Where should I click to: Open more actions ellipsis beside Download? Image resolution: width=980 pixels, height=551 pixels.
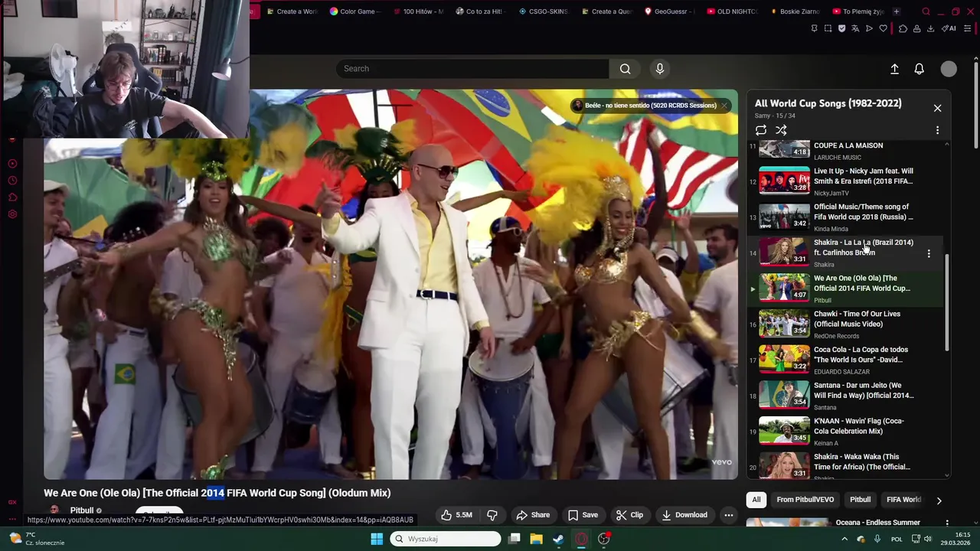729,515
